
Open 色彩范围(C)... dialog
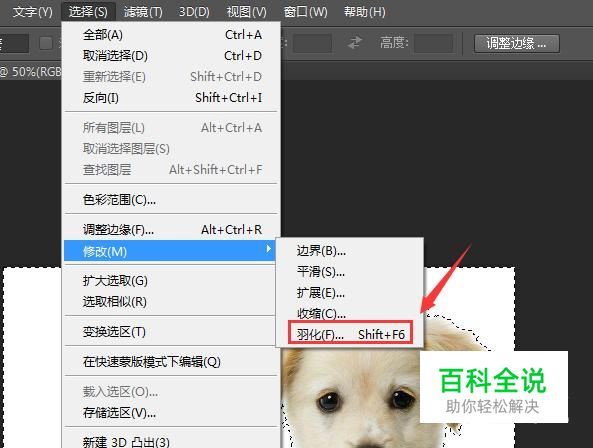coord(172,200)
